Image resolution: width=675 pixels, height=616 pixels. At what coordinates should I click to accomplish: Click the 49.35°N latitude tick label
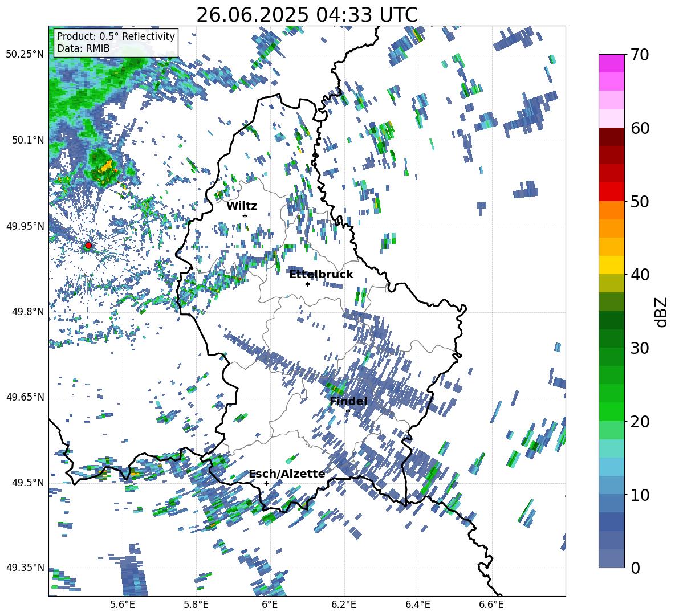(x=26, y=568)
